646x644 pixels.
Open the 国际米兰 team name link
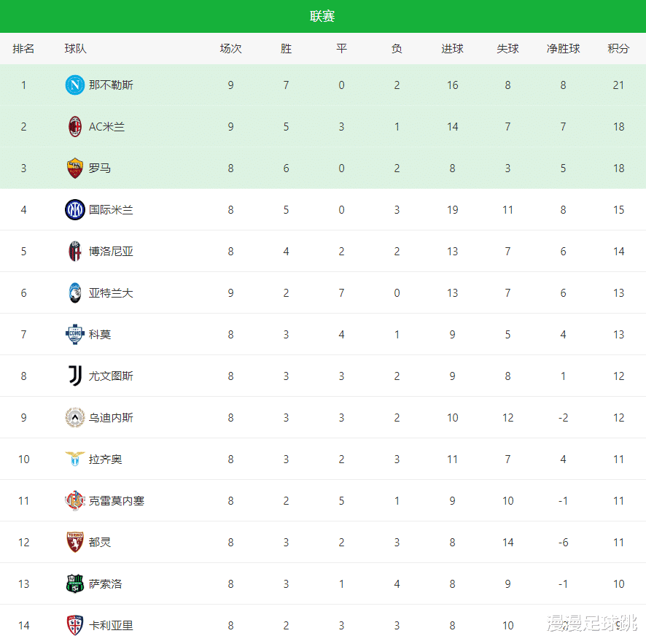point(111,210)
